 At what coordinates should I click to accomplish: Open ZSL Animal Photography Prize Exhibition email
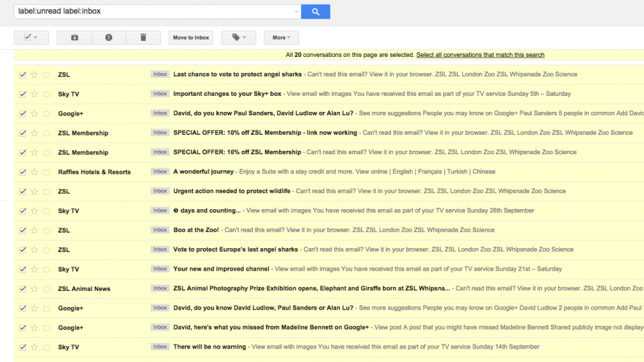coord(311,288)
